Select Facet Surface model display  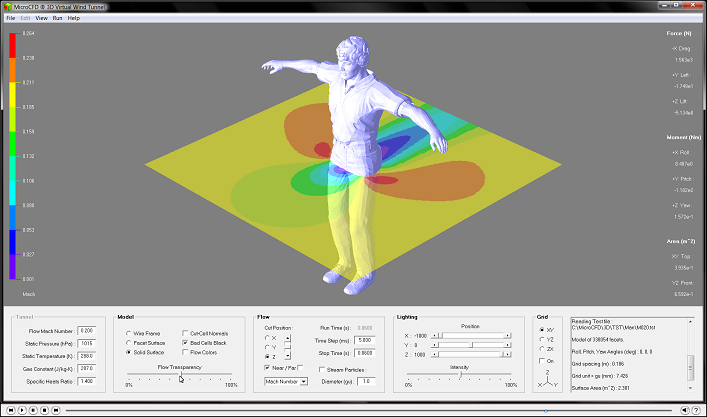point(129,343)
